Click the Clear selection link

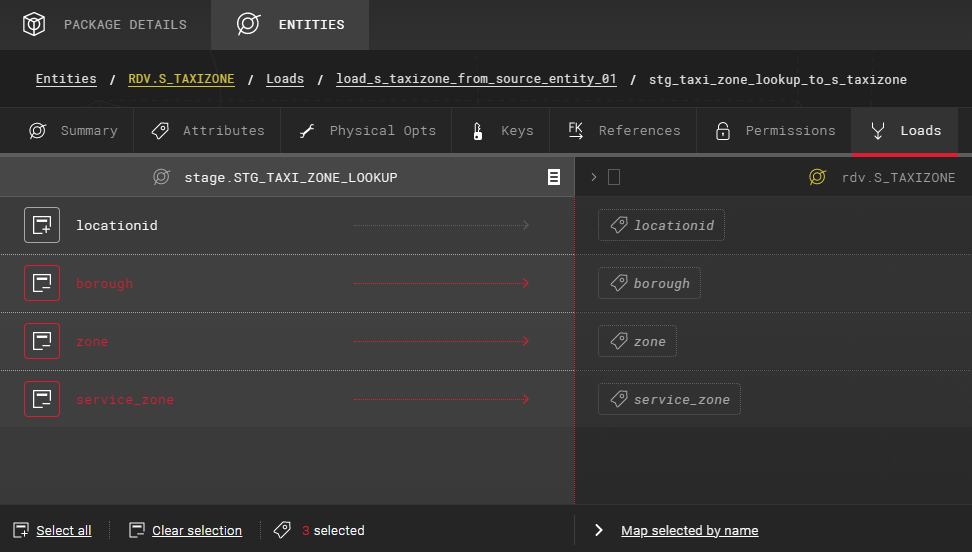196,530
